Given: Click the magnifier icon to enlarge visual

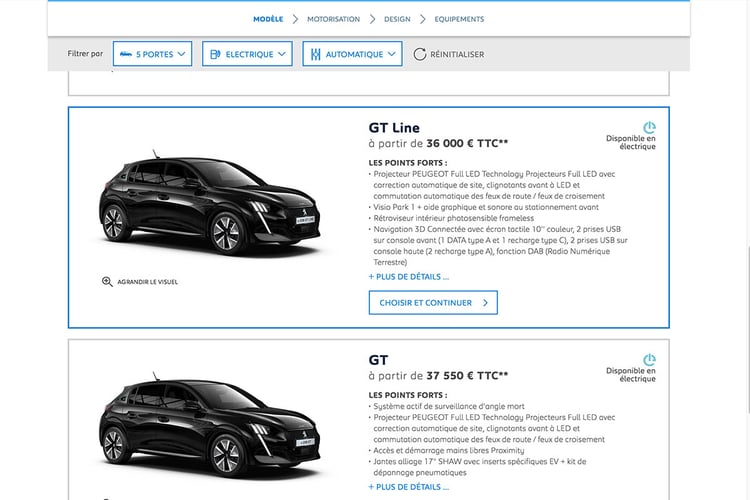Looking at the screenshot, I should [x=107, y=282].
